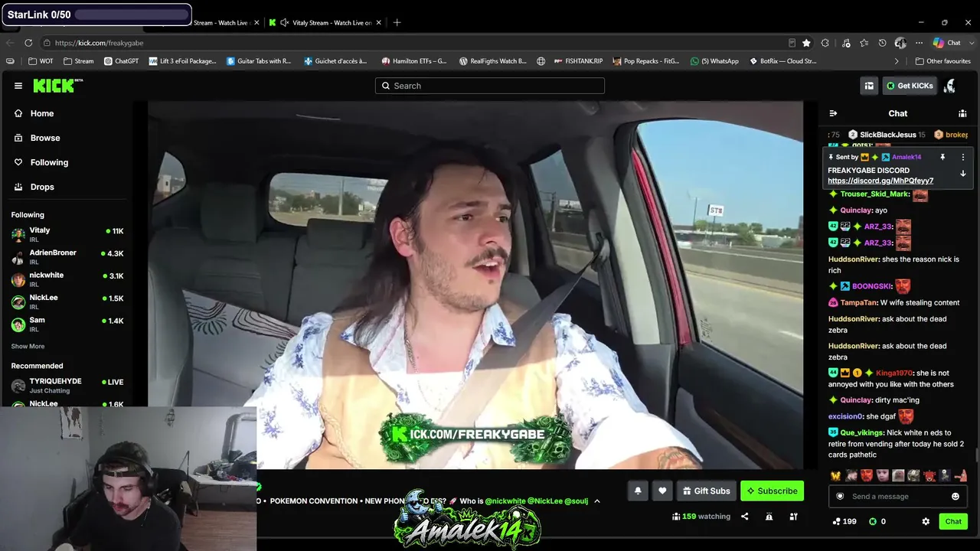Screen dimensions: 980x551
Task: Open the Kick hamburger sidebar menu
Action: tap(18, 86)
